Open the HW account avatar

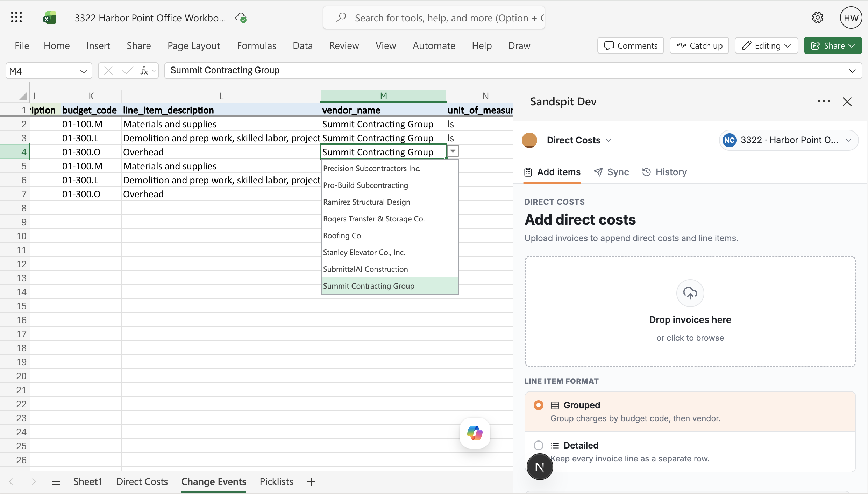(851, 18)
